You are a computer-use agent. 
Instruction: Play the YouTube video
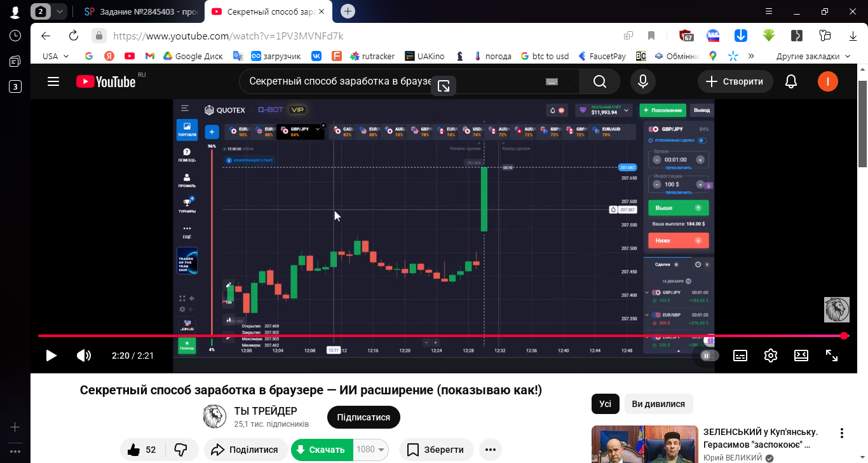point(51,356)
